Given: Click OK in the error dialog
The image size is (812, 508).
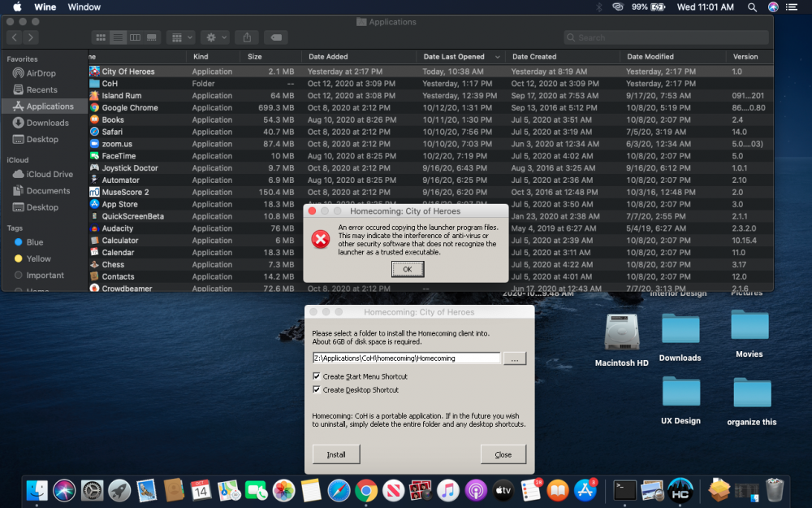Looking at the screenshot, I should pos(407,269).
